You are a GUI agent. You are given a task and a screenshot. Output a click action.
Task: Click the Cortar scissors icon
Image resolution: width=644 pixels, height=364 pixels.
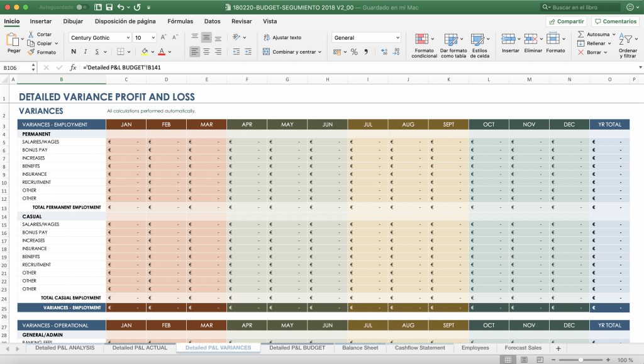(x=31, y=34)
